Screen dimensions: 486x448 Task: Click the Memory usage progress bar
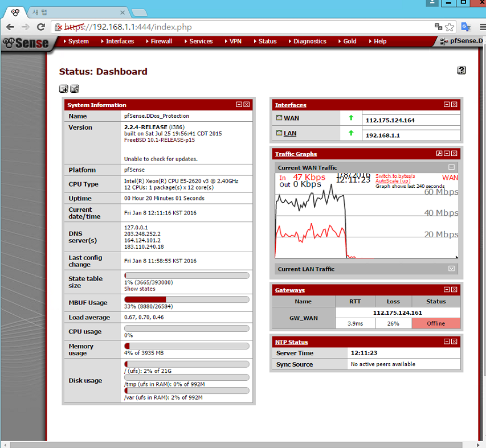click(186, 346)
